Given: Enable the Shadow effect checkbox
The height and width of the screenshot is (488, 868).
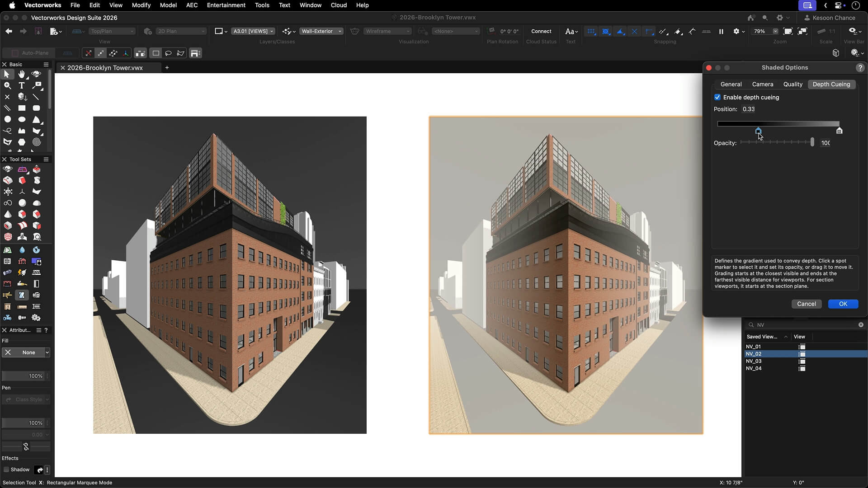Looking at the screenshot, I should click(6, 469).
